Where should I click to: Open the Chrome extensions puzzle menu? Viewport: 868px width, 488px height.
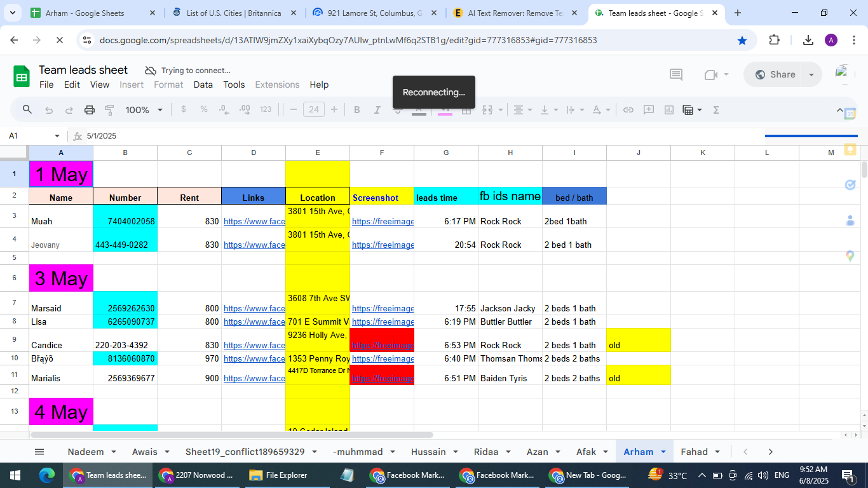click(x=774, y=40)
